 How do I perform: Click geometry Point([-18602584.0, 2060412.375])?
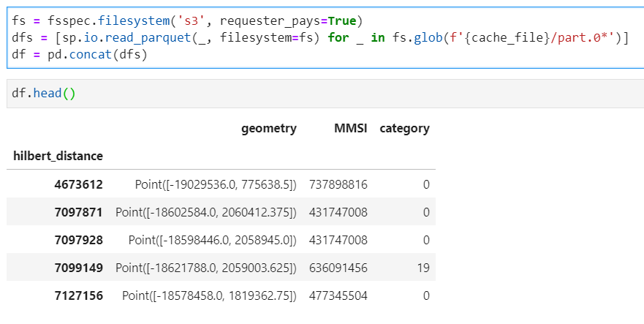[x=205, y=213]
